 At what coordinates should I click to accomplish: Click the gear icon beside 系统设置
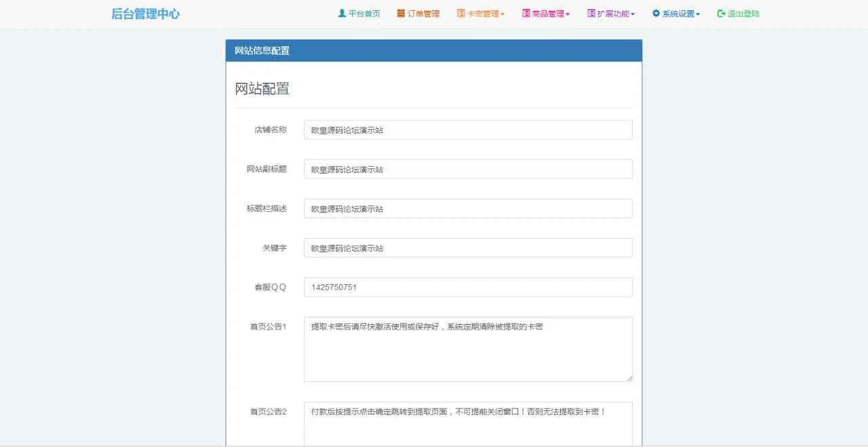click(656, 14)
